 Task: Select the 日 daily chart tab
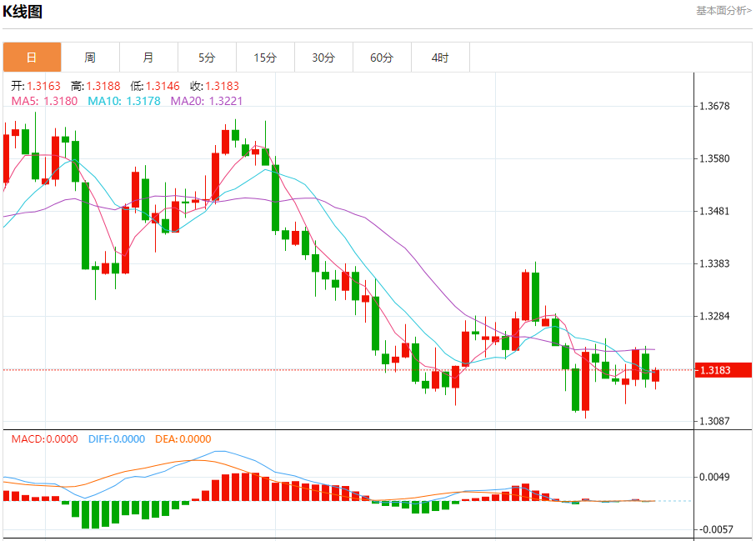pyautogui.click(x=32, y=58)
